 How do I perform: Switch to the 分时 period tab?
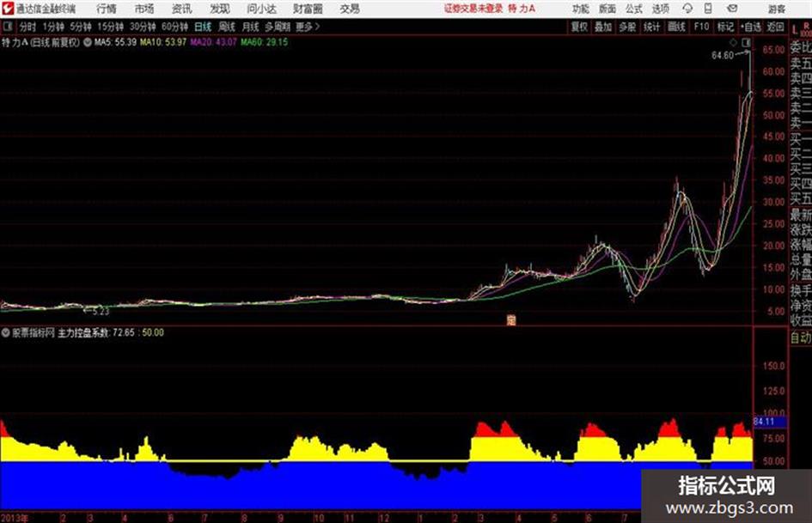coord(27,27)
